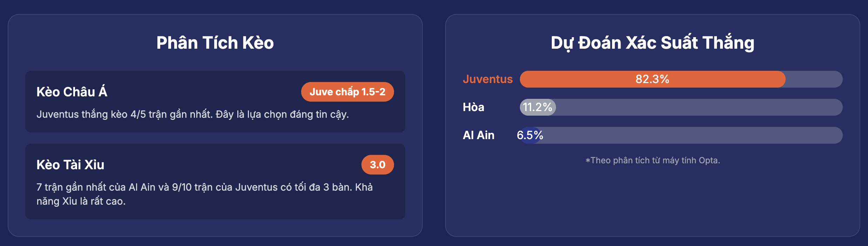
Task: Click the Al Ain 6.5% probability bar
Action: click(681, 135)
